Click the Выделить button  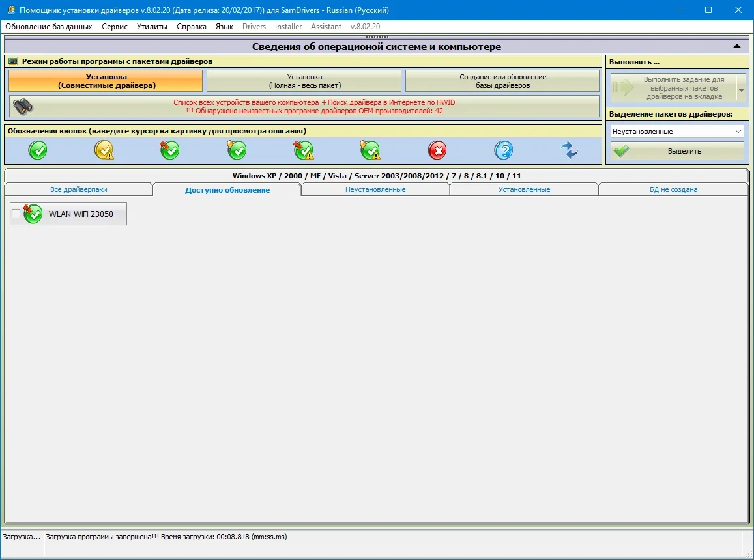[x=677, y=151]
